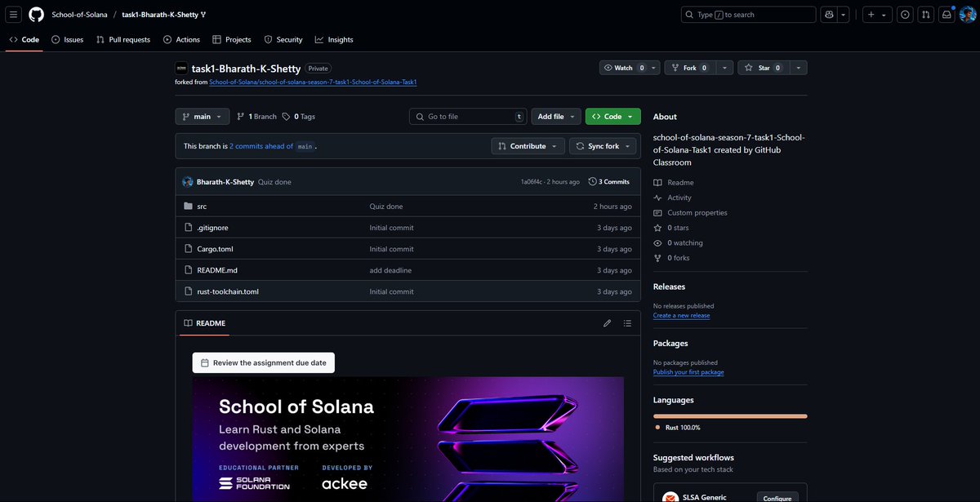Click Create a new release link
The width and height of the screenshot is (980, 502).
click(681, 316)
